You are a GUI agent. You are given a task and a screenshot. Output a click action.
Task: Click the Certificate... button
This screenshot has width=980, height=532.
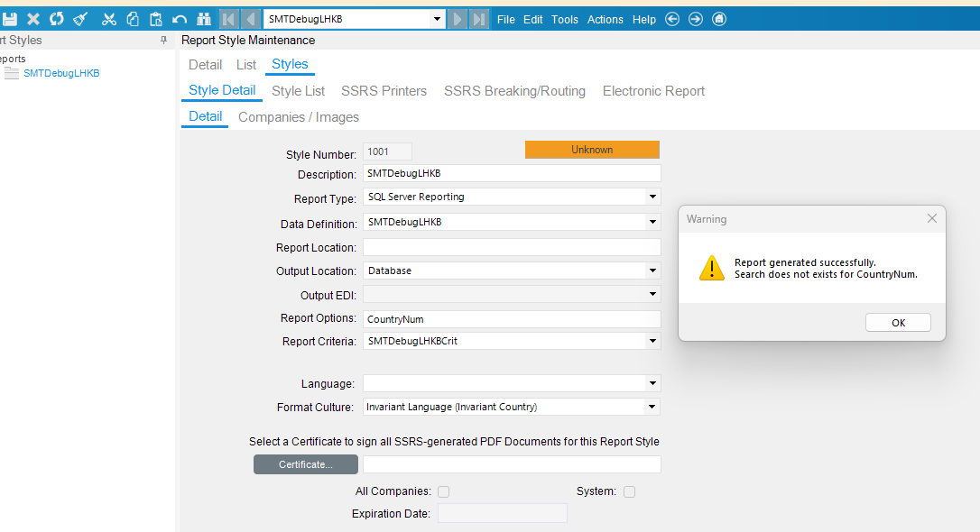point(306,464)
